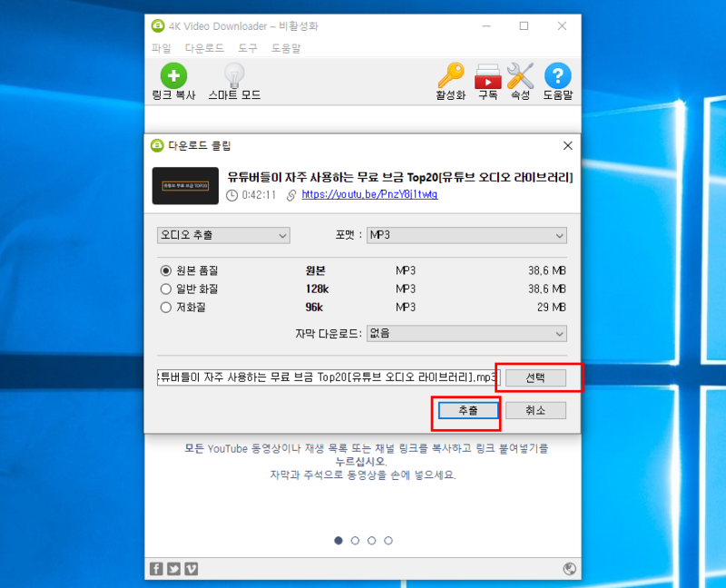Screen dimensions: 726x588
Task: Open the Subscriptions (구독) icon
Action: pos(487,76)
